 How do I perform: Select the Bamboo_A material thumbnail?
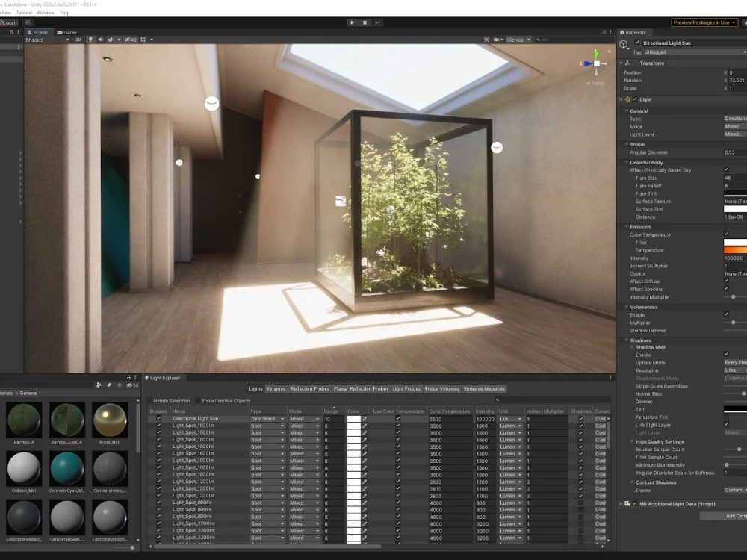pyautogui.click(x=25, y=420)
